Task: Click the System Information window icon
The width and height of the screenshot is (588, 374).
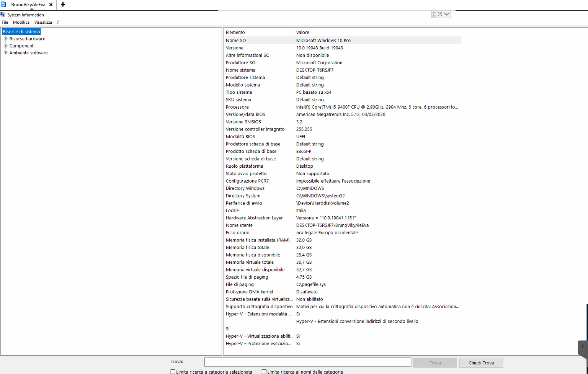Action: point(3,15)
